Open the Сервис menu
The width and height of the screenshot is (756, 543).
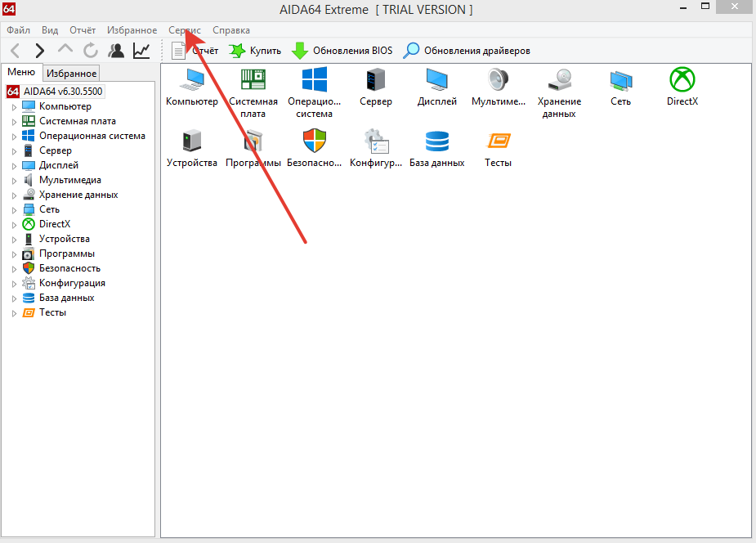pyautogui.click(x=185, y=30)
